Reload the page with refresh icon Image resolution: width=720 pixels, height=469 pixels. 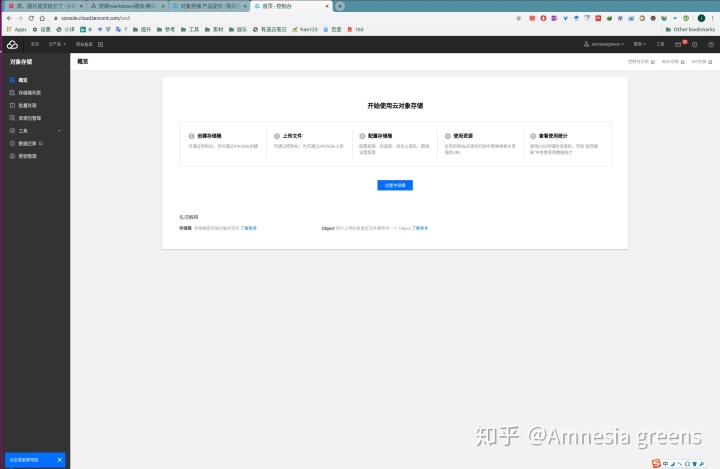(31, 18)
